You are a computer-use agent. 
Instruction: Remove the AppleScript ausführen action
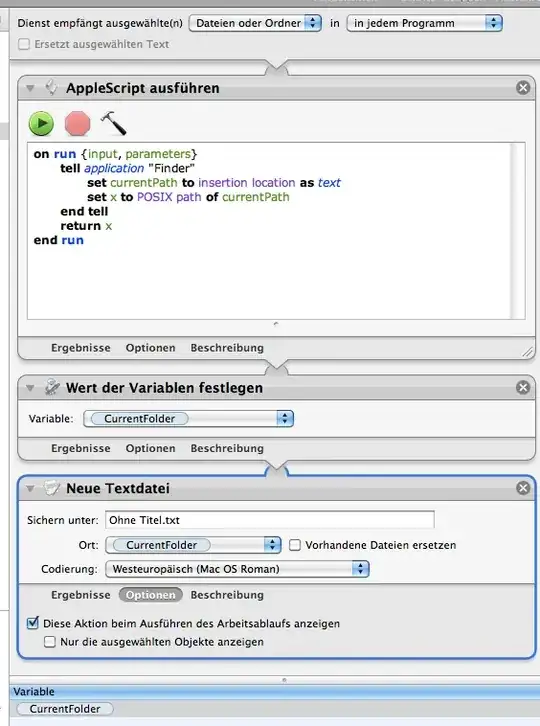(523, 88)
